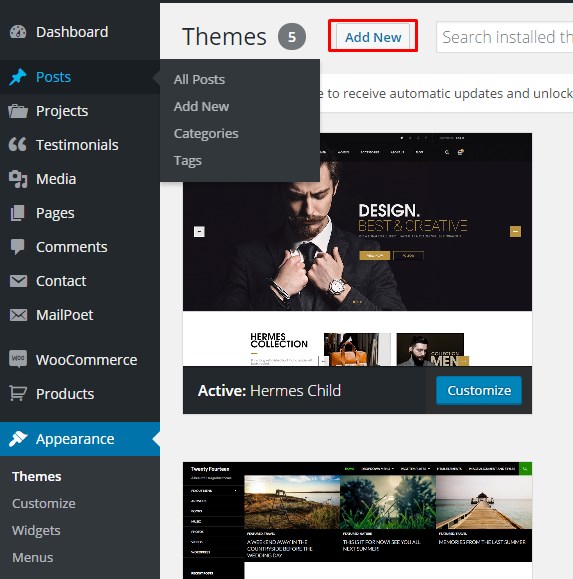Click the Pages document icon
The width and height of the screenshot is (573, 579).
pyautogui.click(x=18, y=213)
